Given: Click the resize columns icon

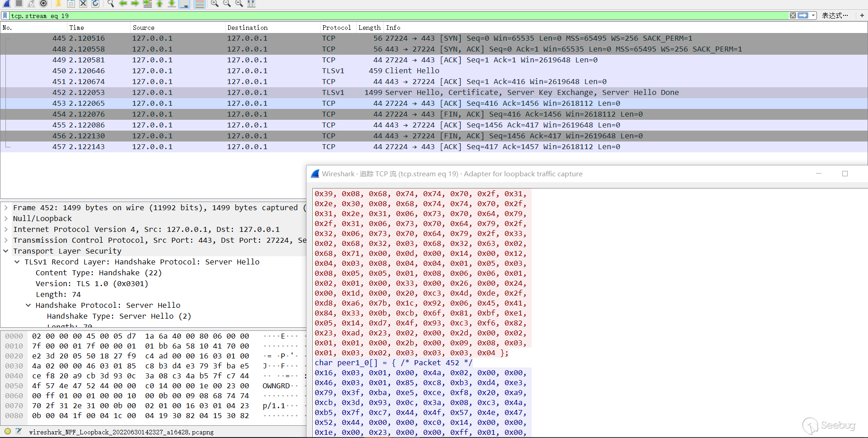Looking at the screenshot, I should tap(251, 4).
